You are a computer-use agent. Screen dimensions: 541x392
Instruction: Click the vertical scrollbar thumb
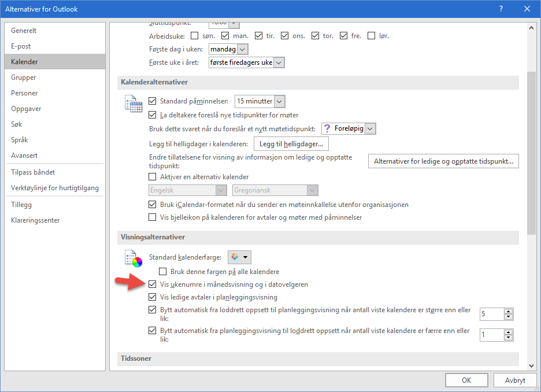tap(531, 154)
